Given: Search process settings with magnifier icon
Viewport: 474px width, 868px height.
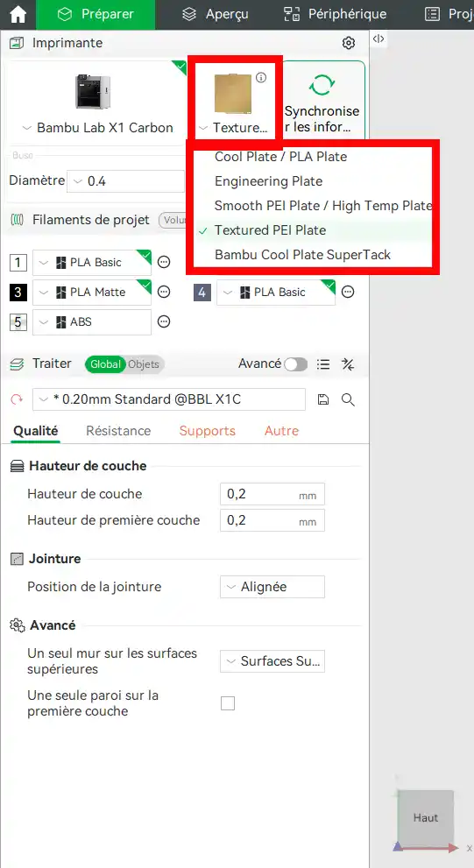Looking at the screenshot, I should tap(348, 399).
